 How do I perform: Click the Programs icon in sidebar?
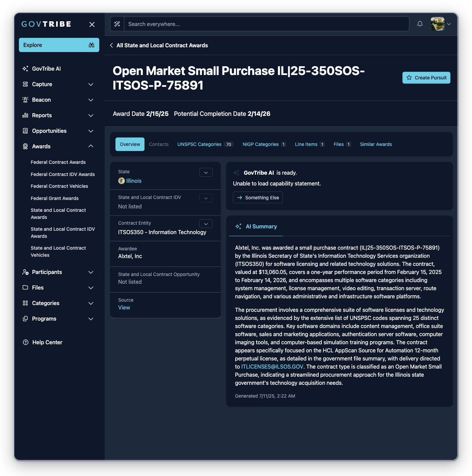pos(25,319)
